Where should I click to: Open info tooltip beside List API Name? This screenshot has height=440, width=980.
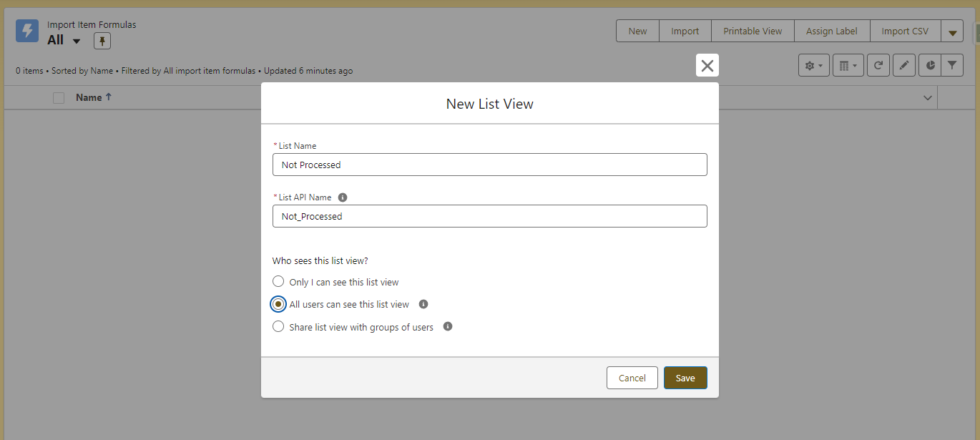coord(342,197)
